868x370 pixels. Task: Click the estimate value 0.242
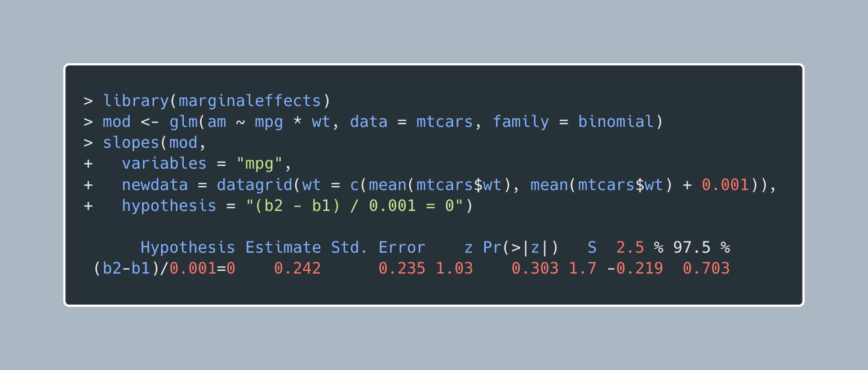pos(298,268)
